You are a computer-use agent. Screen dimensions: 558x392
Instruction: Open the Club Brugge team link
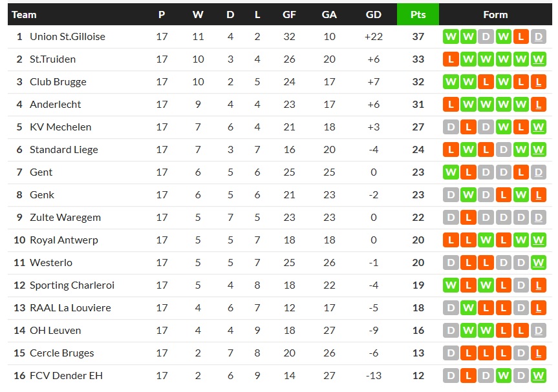click(x=58, y=82)
